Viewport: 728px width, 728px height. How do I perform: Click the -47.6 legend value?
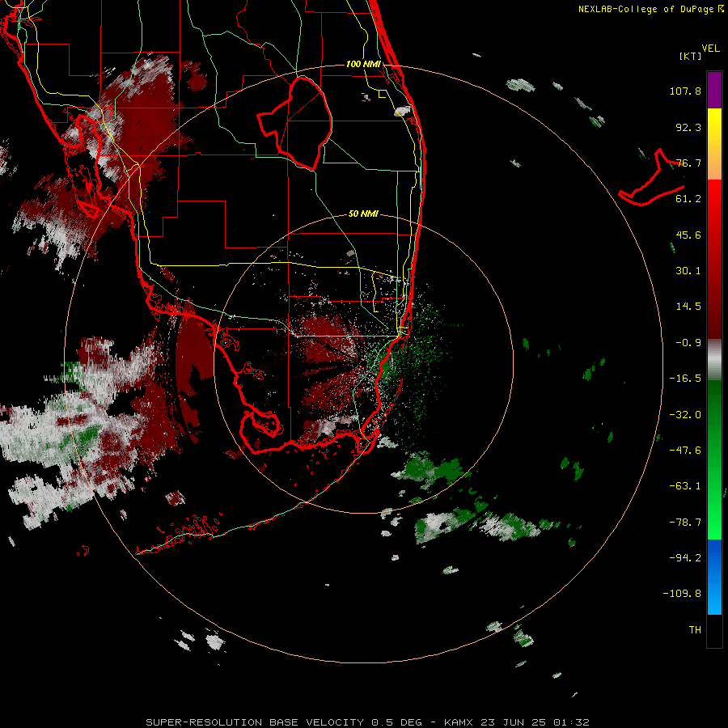(x=685, y=451)
